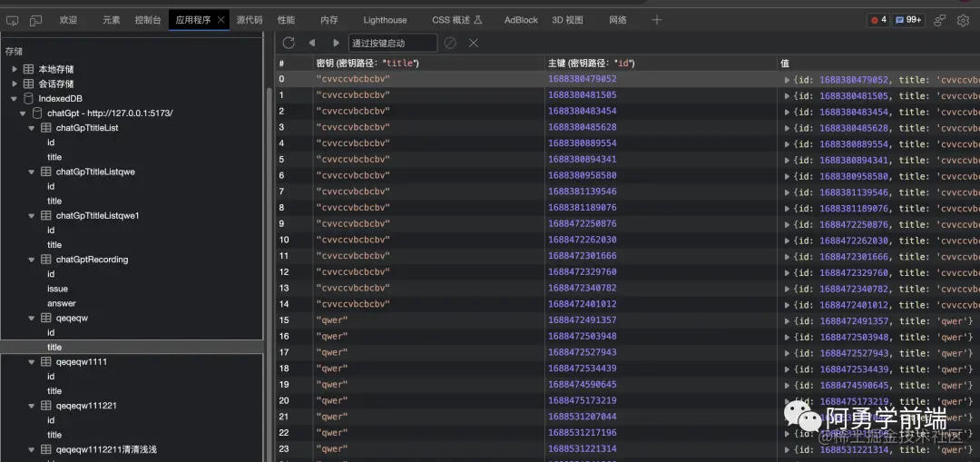
Task: Open DevTools settings gear
Action: point(963,21)
